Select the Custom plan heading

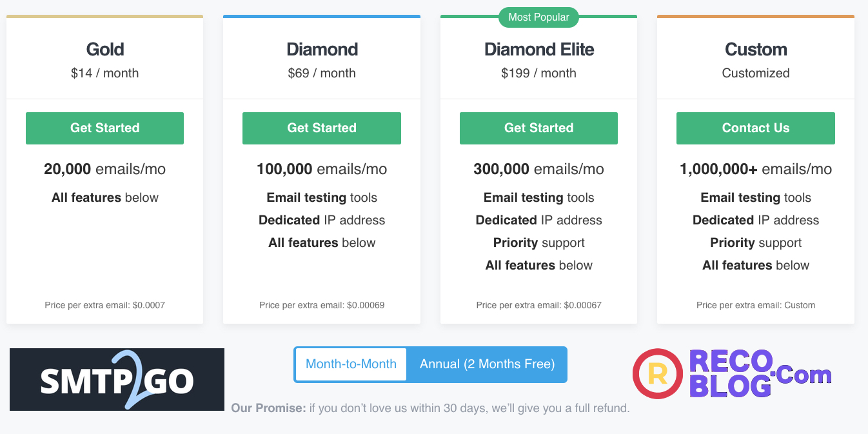pyautogui.click(x=756, y=50)
